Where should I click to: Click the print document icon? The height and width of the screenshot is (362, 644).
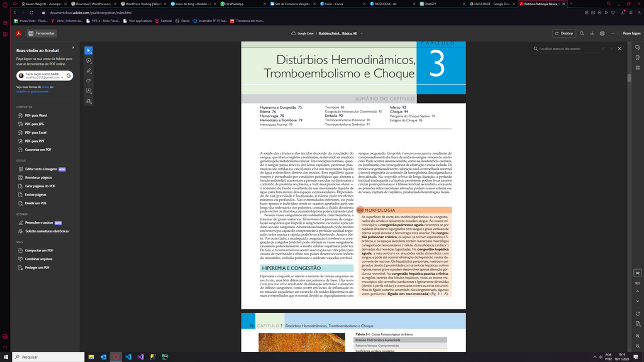602,33
